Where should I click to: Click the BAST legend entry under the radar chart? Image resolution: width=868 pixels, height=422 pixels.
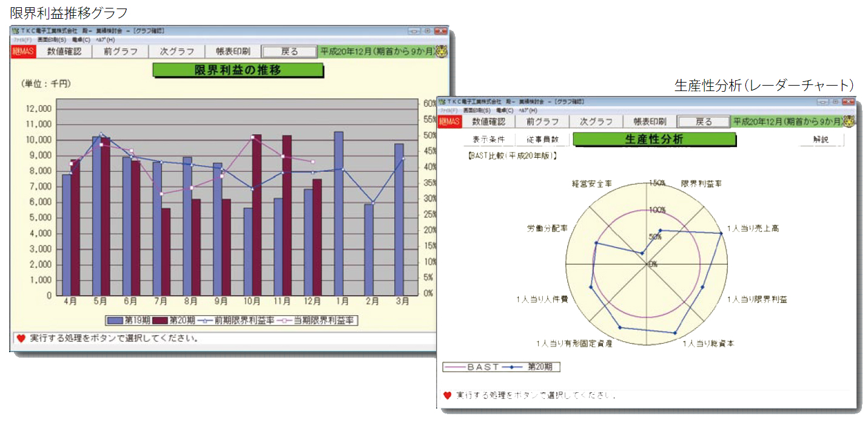pyautogui.click(x=472, y=367)
